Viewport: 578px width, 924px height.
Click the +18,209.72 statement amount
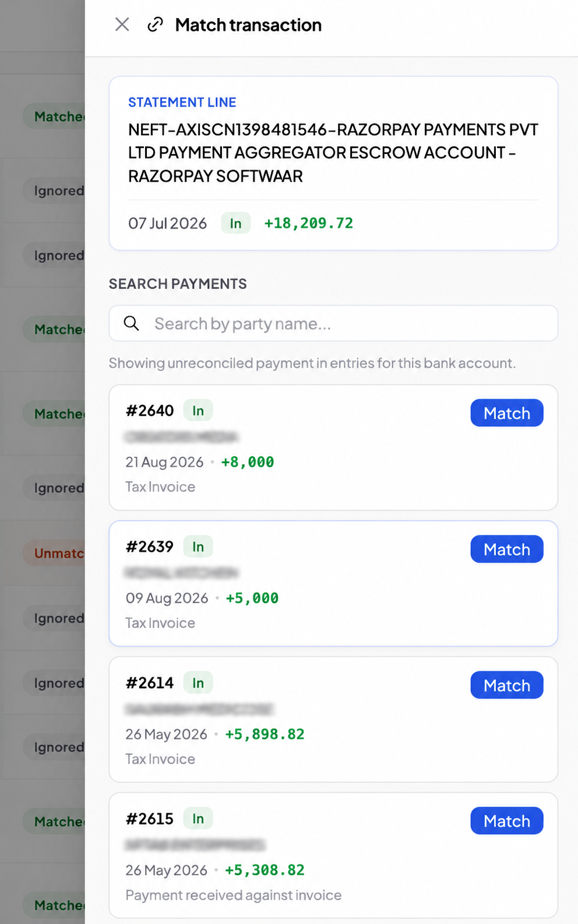coord(309,223)
